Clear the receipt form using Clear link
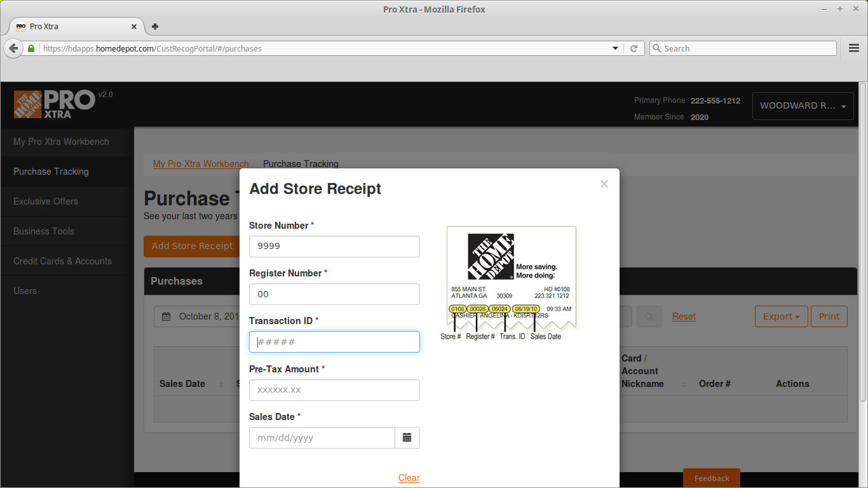Screen dimensions: 868x488 point(409,477)
